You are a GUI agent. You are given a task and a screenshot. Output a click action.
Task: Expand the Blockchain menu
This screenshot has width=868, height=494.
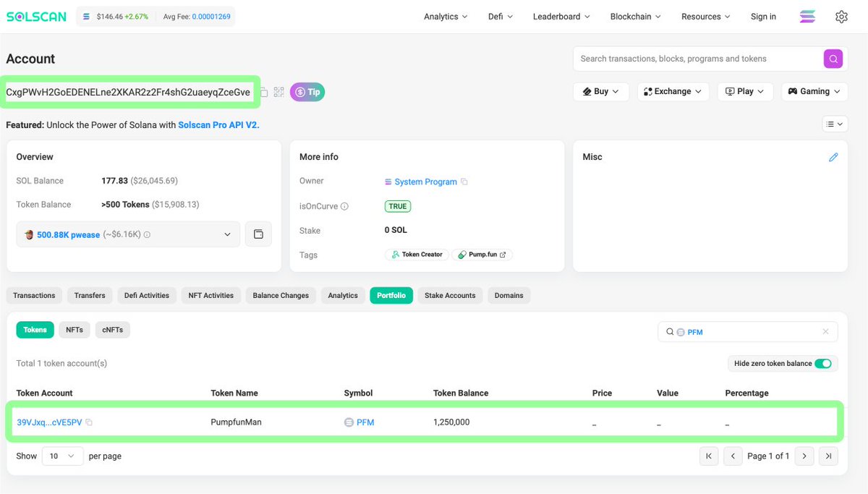636,17
